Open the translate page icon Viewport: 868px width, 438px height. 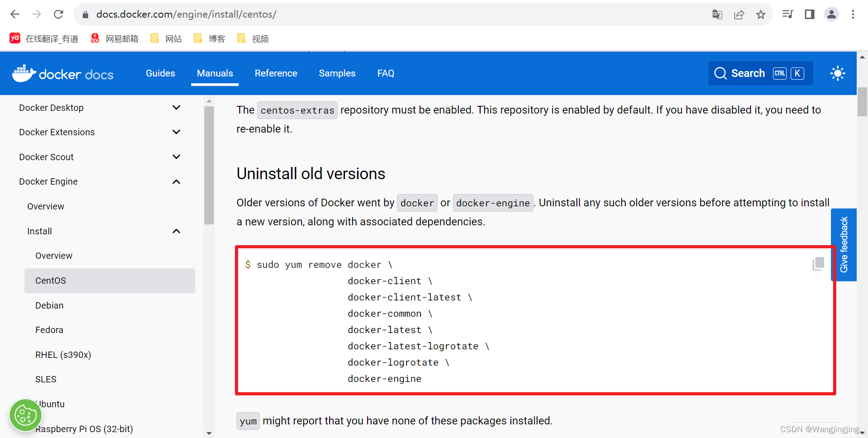[717, 14]
